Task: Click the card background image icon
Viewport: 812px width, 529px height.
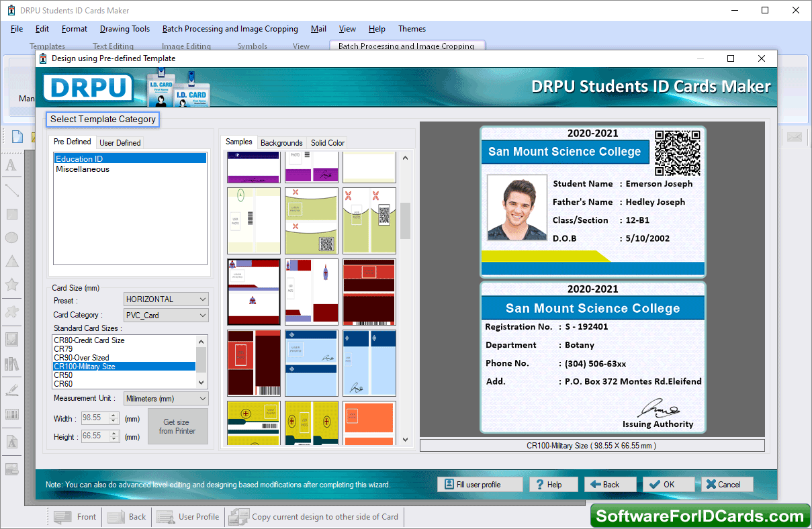Action: [x=11, y=469]
